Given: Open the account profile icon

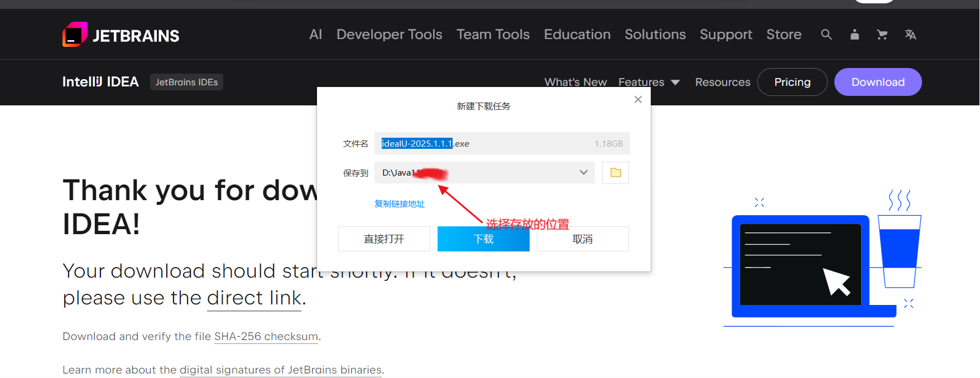Looking at the screenshot, I should coord(854,35).
